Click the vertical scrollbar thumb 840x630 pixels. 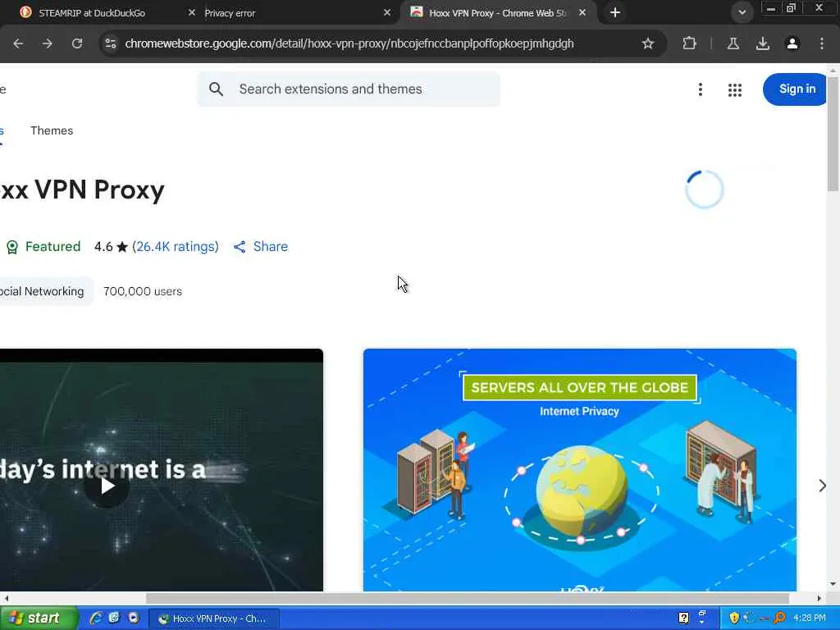pos(833,134)
